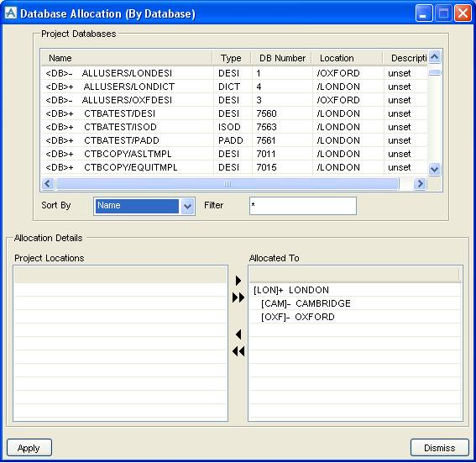Open the Sort By dropdown arrow
Viewport: 476px width, 463px height.
pos(187,206)
